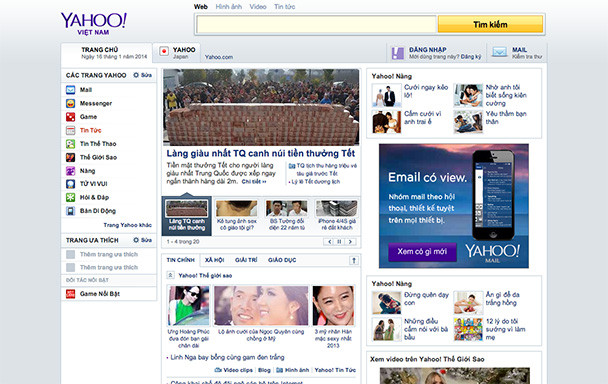The image size is (608, 384).
Task: Click the Đăng nhập avatar icon
Action: coord(398,53)
